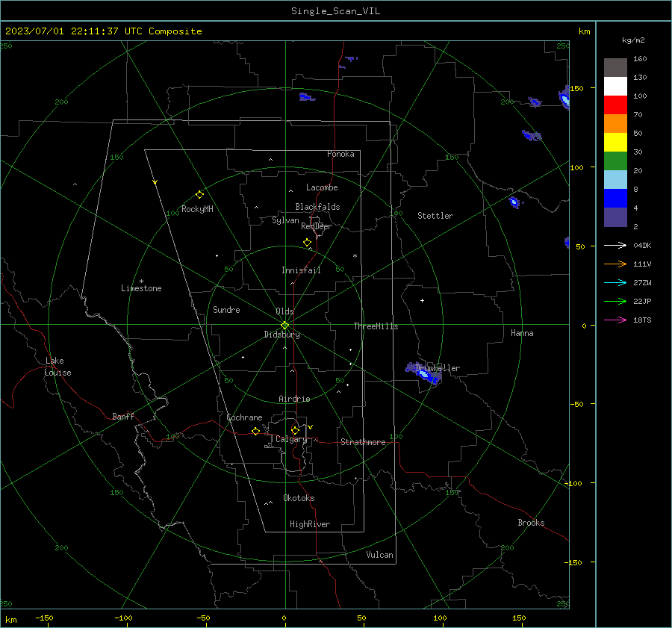
Task: Click the Lake Louise label
Action: 57,367
